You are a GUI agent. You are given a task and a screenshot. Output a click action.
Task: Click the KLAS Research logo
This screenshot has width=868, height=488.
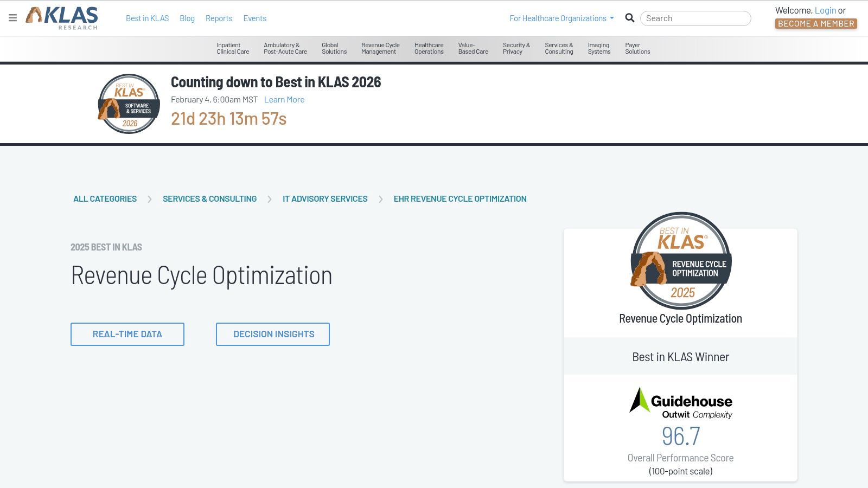(x=62, y=18)
